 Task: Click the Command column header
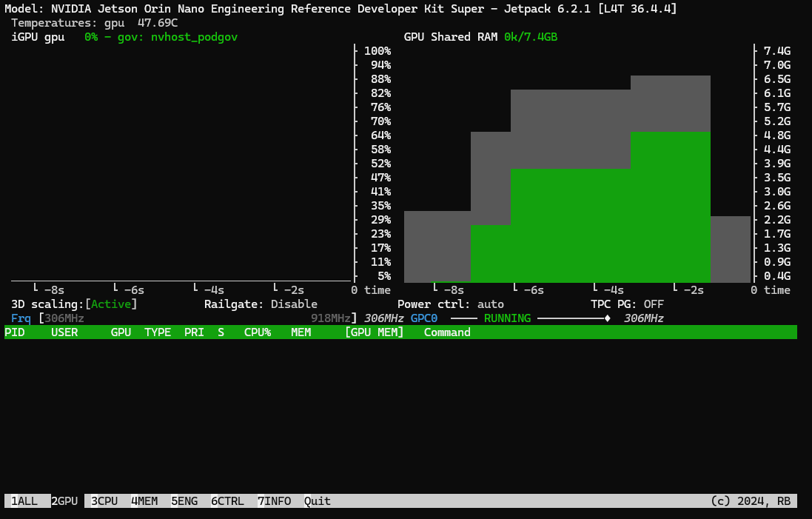click(447, 332)
